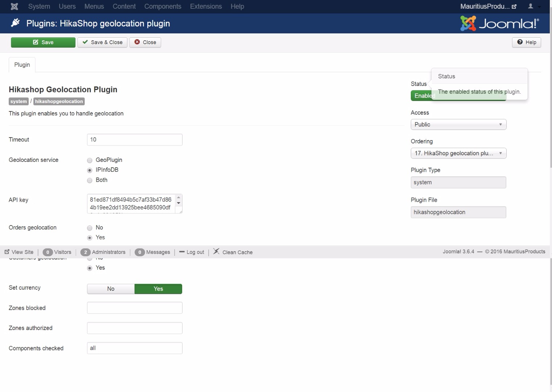Click the Messages count badge

[140, 252]
